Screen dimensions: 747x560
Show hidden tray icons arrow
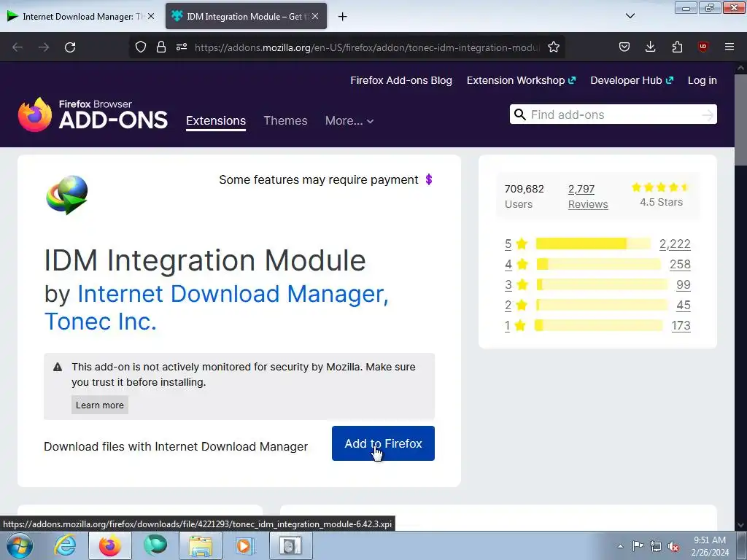point(620,546)
